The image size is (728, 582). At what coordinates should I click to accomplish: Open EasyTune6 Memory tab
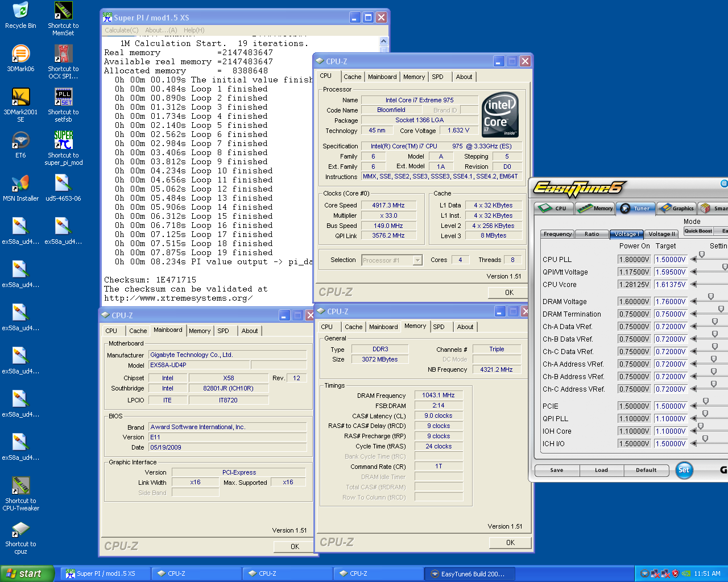point(595,208)
